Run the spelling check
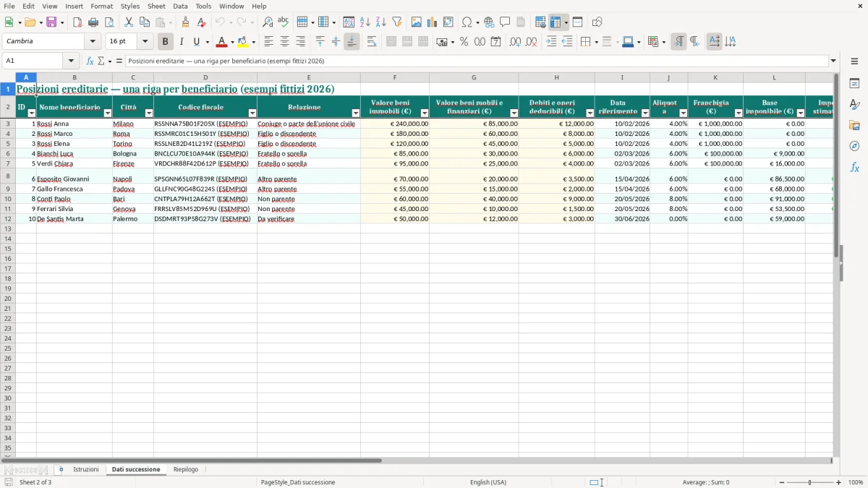This screenshot has height=488, width=868. [x=284, y=22]
